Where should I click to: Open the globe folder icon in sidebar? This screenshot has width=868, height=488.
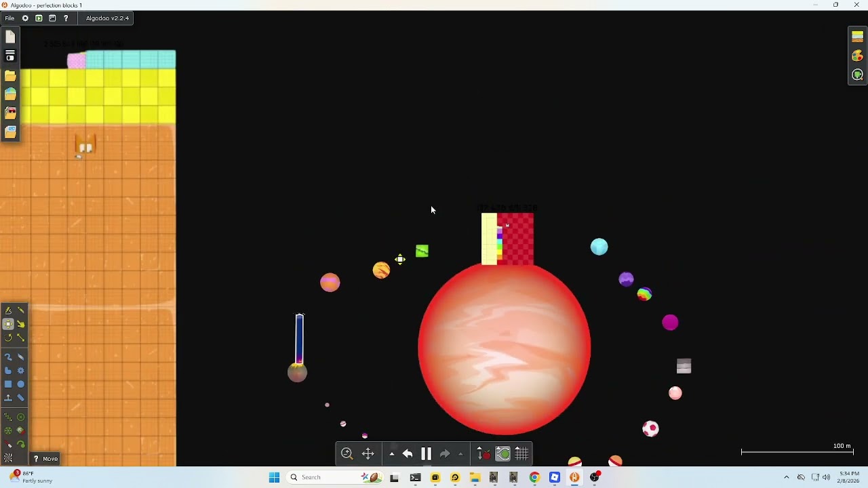(x=10, y=94)
